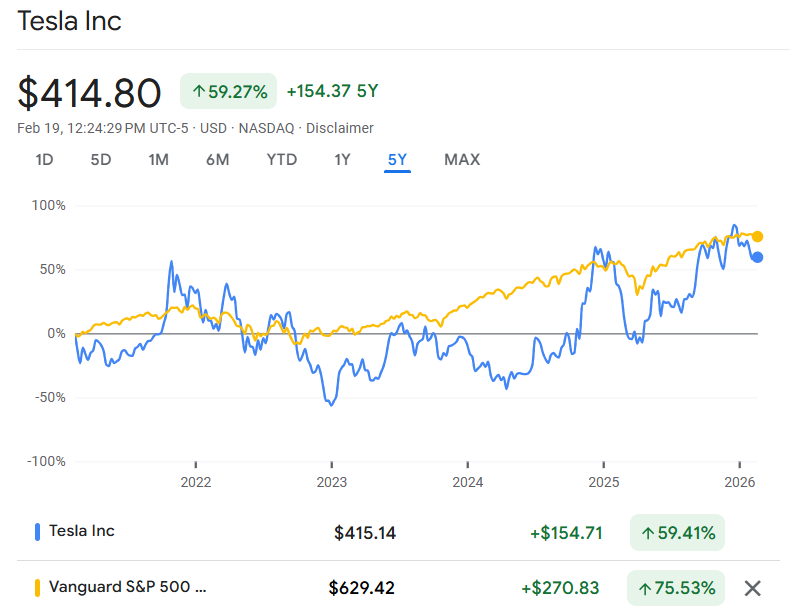Click the NASDAQ exchange text

[266, 128]
